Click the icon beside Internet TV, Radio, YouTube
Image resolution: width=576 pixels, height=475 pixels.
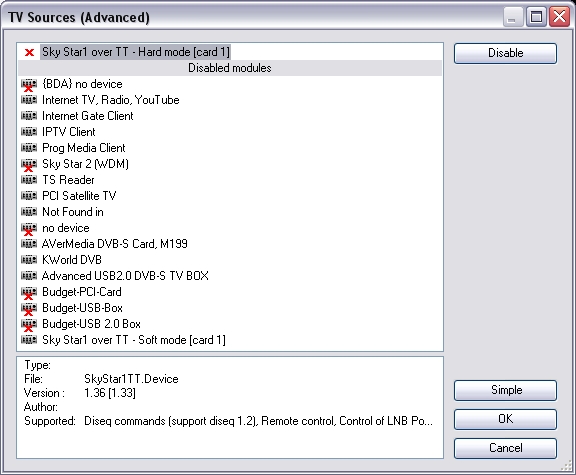(x=29, y=100)
